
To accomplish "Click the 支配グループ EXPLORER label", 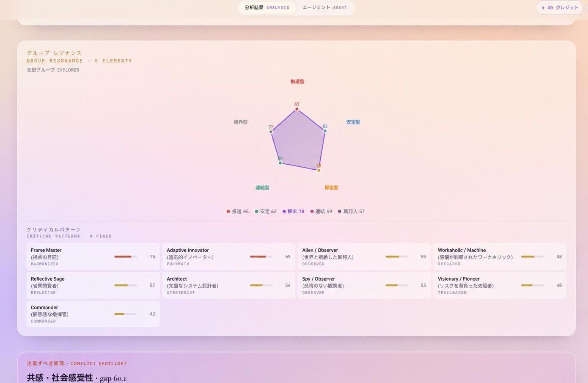I will click(53, 70).
